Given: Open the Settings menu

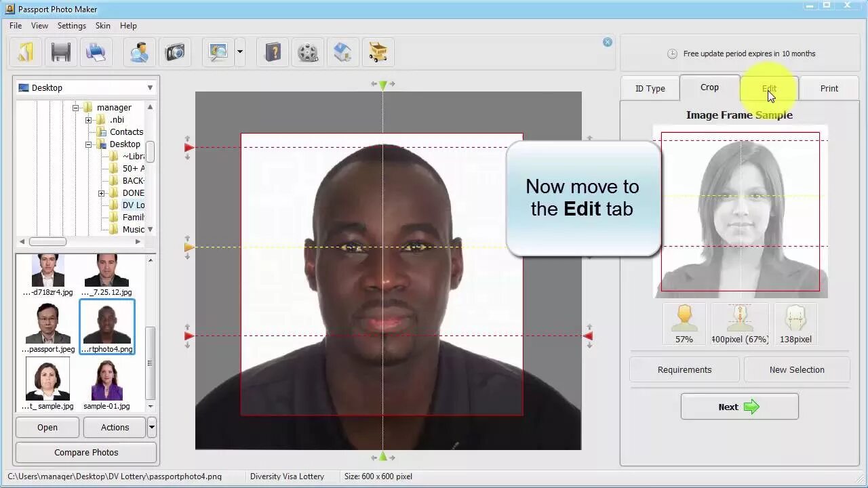Looking at the screenshot, I should pos(72,26).
